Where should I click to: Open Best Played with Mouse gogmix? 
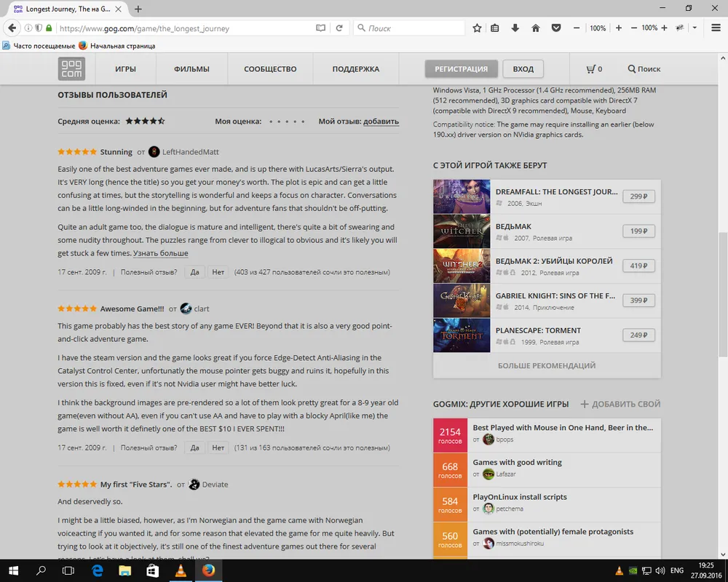coord(563,428)
